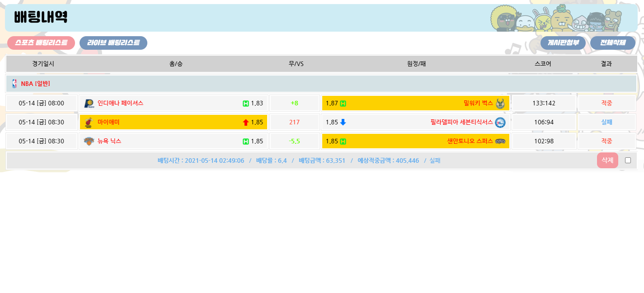Click the red up arrow on Miami odds
The image size is (644, 293).
(x=246, y=122)
